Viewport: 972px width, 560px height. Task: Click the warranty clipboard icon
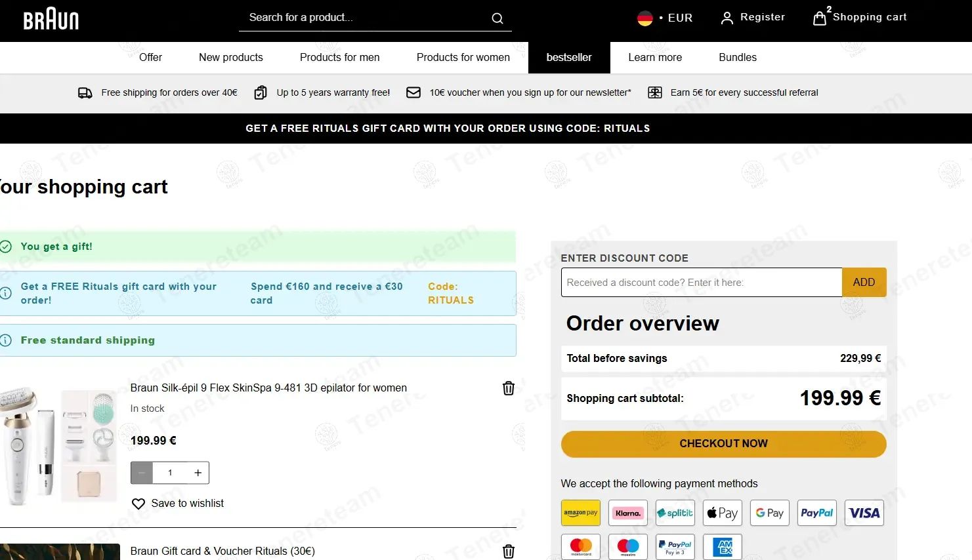tap(261, 93)
